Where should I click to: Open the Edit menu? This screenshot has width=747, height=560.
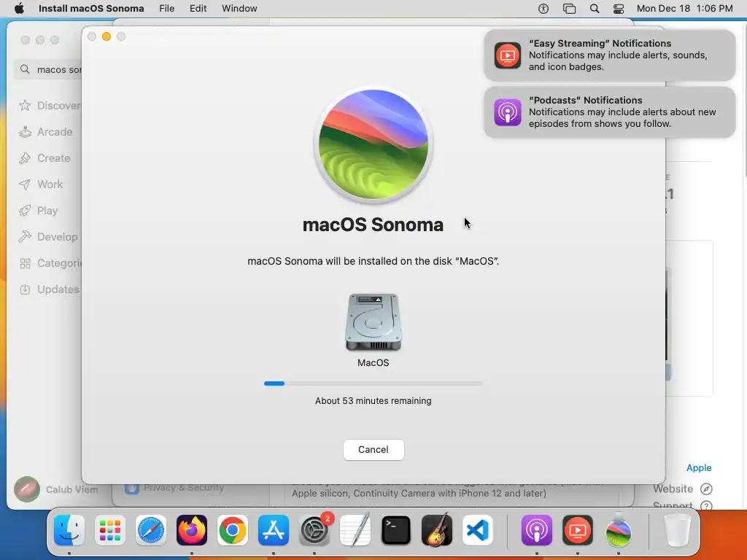[198, 9]
